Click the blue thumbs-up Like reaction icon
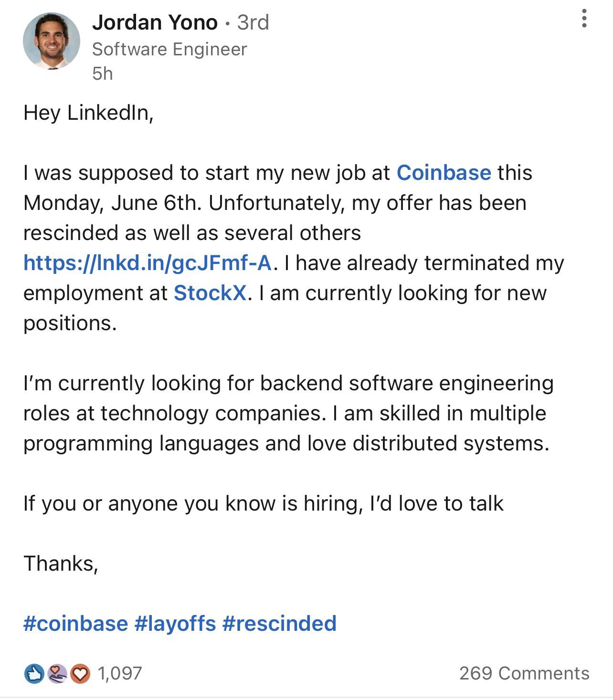The height and width of the screenshot is (700, 613). [34, 674]
